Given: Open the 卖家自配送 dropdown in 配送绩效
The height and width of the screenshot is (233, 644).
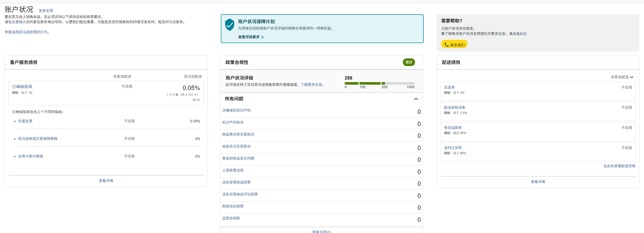Looking at the screenshot, I should pyautogui.click(x=622, y=77).
